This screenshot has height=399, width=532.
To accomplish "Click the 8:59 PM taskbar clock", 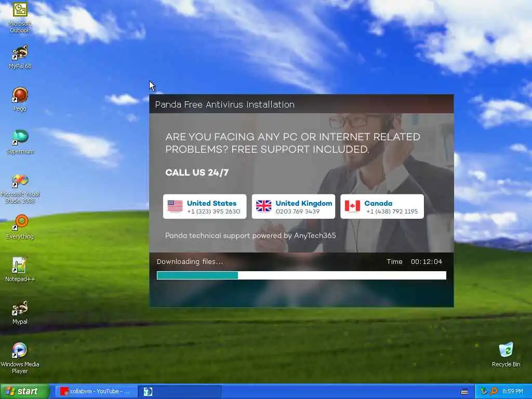I will pyautogui.click(x=513, y=392).
